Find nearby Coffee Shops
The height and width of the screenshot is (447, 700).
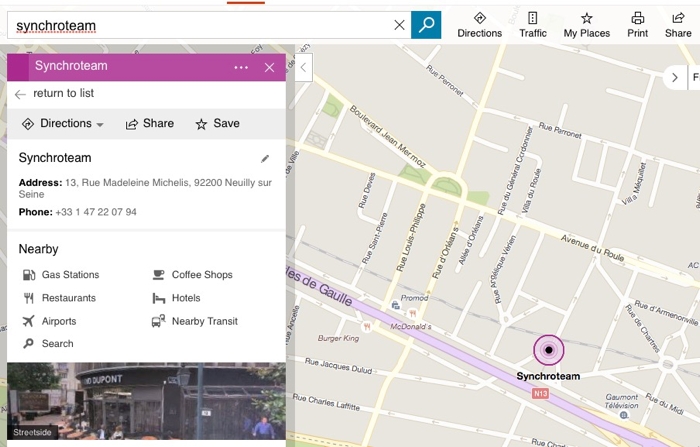[x=192, y=275]
